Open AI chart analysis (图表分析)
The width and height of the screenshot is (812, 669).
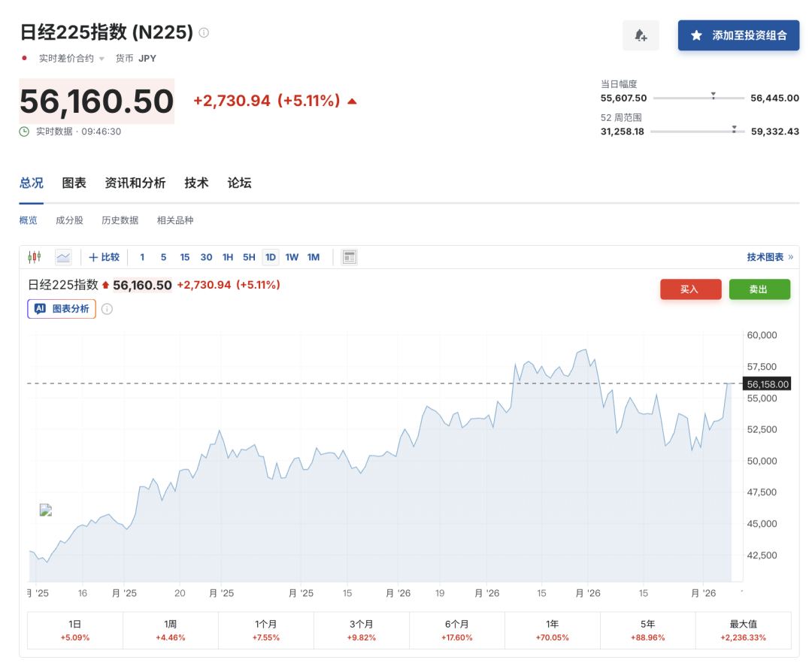coord(62,309)
